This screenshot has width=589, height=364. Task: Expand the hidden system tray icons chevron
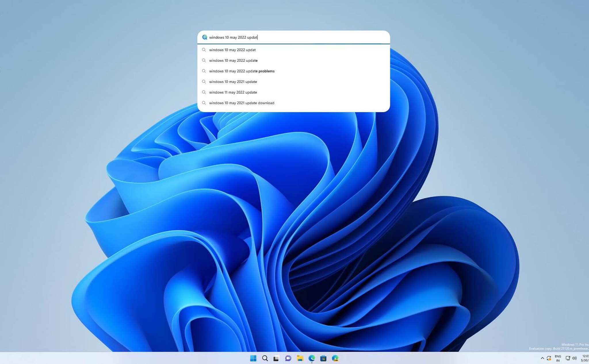point(542,358)
